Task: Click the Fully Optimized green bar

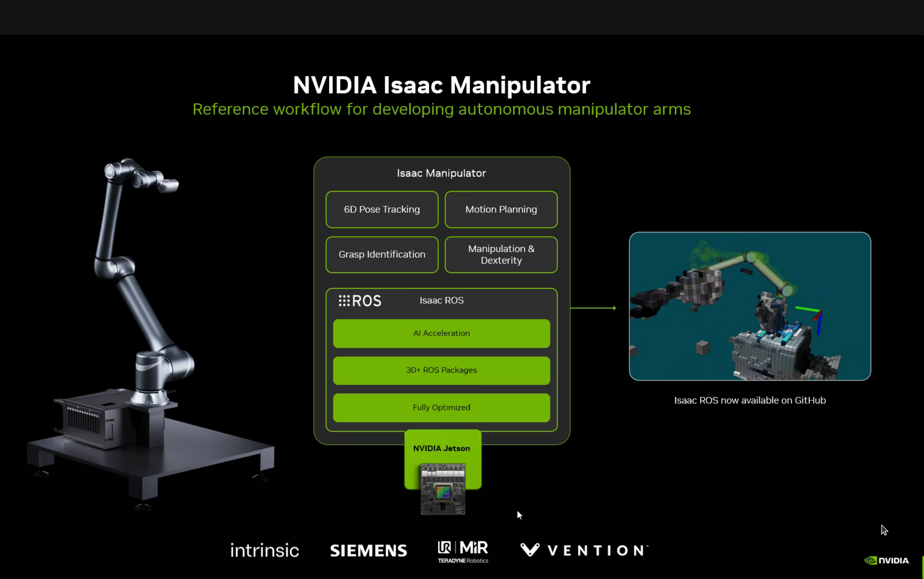Action: 441,407
